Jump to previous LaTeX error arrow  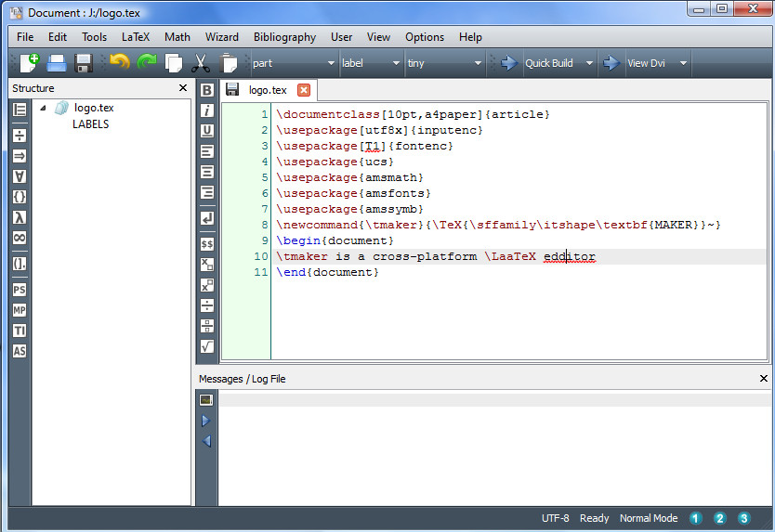click(206, 441)
